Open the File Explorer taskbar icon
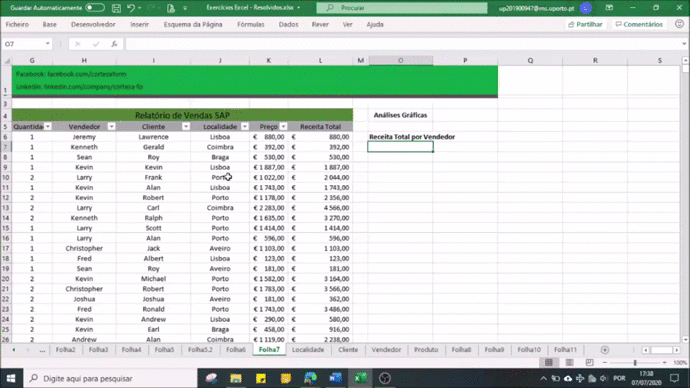The height and width of the screenshot is (388, 690). tap(236, 378)
